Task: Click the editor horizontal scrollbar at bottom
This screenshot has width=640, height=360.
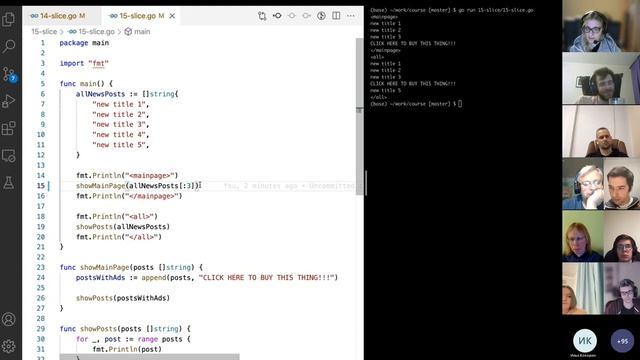Action: tap(149, 357)
